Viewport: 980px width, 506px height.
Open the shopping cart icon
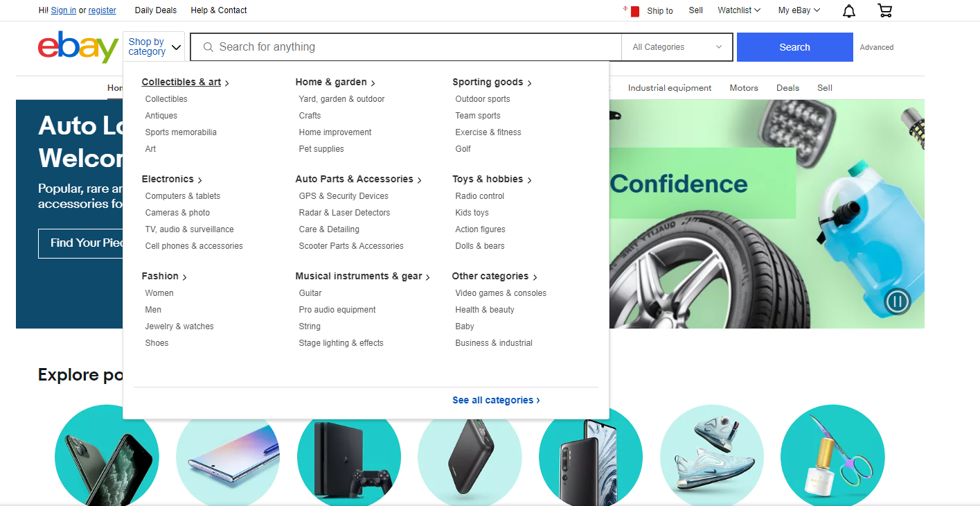[884, 10]
